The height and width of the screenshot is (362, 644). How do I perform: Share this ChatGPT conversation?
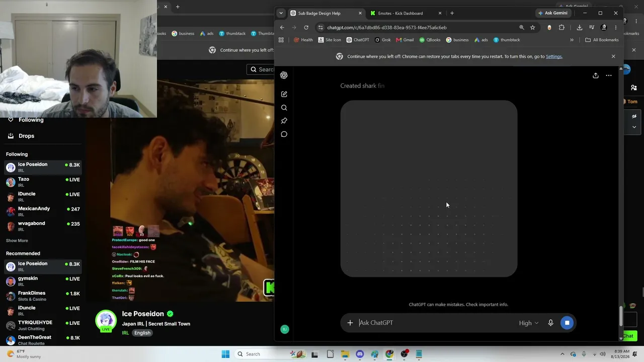click(x=596, y=75)
